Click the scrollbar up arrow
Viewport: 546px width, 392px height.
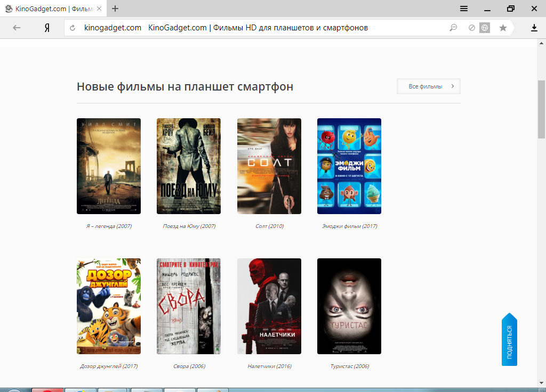click(542, 43)
